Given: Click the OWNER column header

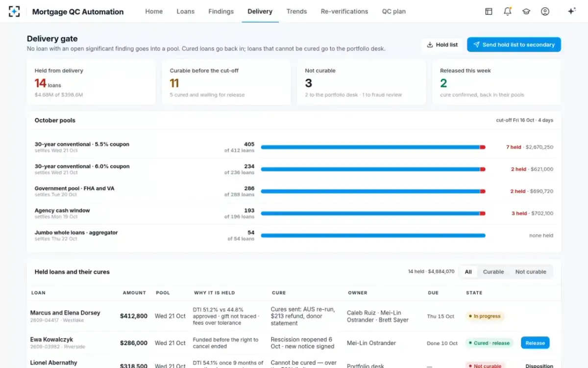Looking at the screenshot, I should pos(358,293).
